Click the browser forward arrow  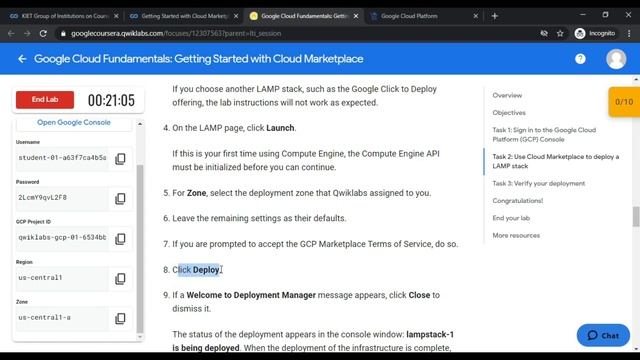(x=27, y=33)
